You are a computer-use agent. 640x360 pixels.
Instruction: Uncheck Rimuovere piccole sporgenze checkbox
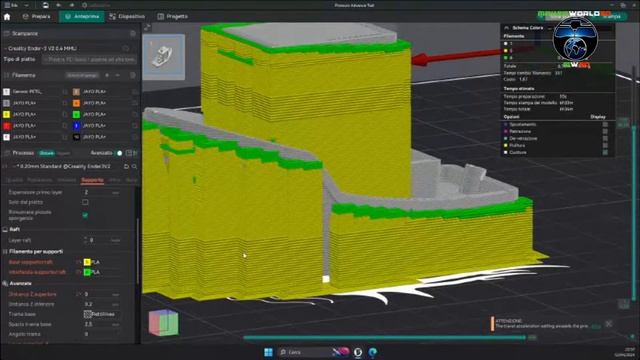click(x=85, y=215)
